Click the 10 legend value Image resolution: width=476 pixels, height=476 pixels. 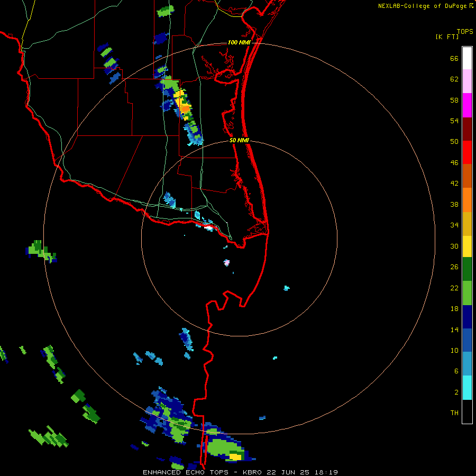click(454, 351)
